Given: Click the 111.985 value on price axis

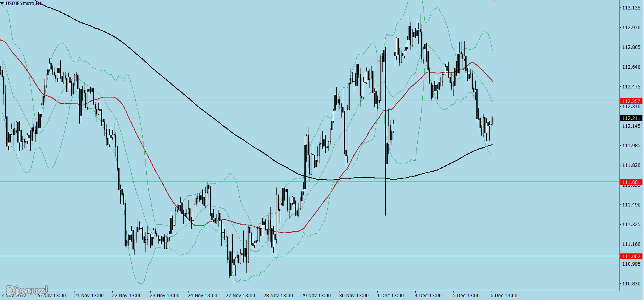Looking at the screenshot, I should [x=631, y=145].
